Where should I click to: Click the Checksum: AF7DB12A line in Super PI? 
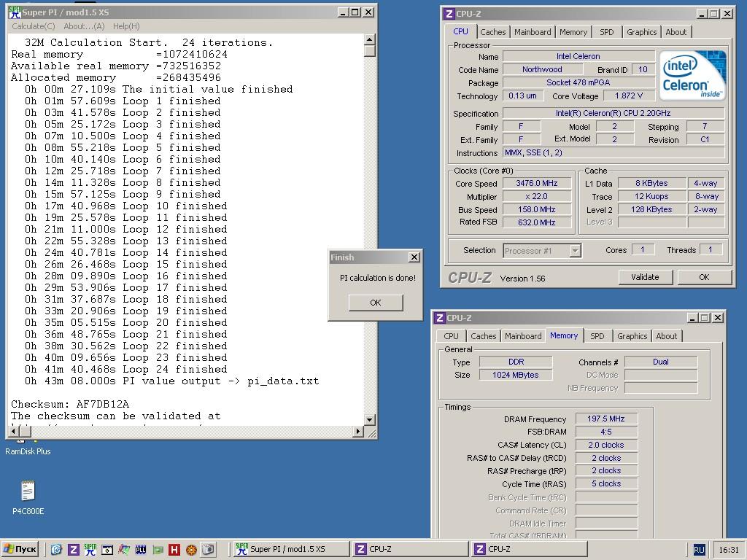pyautogui.click(x=70, y=404)
